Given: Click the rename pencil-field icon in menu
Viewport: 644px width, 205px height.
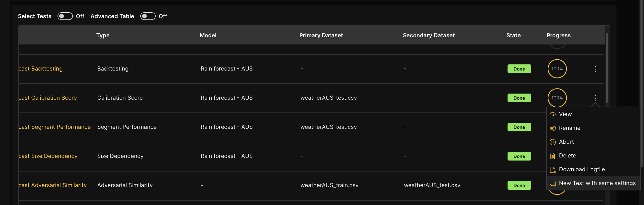Looking at the screenshot, I should pos(553,128).
